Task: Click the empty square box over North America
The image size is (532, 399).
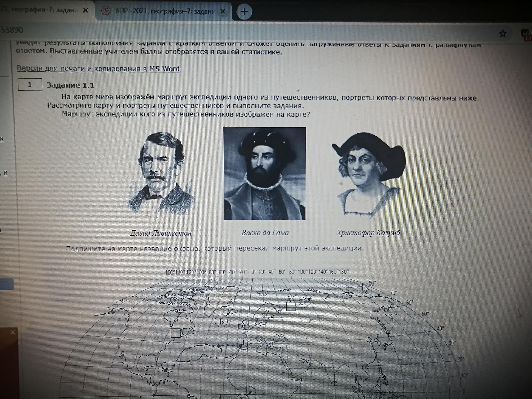Action: [x=176, y=333]
